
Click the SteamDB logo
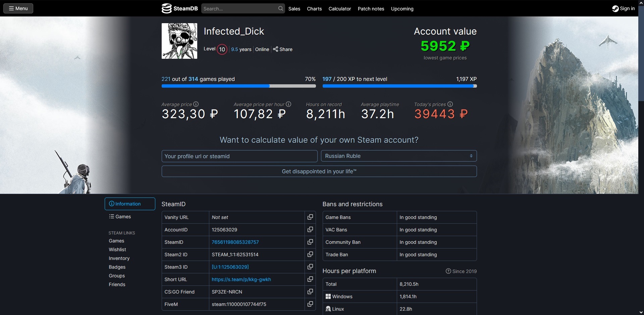pyautogui.click(x=180, y=8)
